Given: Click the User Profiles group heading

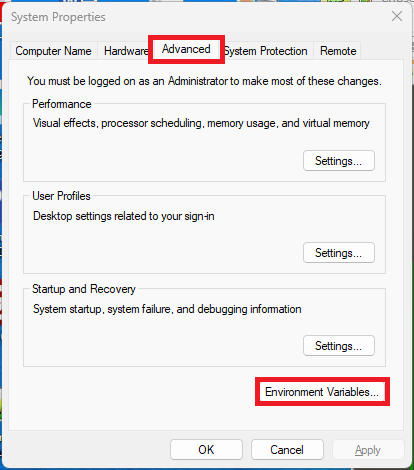Looking at the screenshot, I should click(61, 196).
